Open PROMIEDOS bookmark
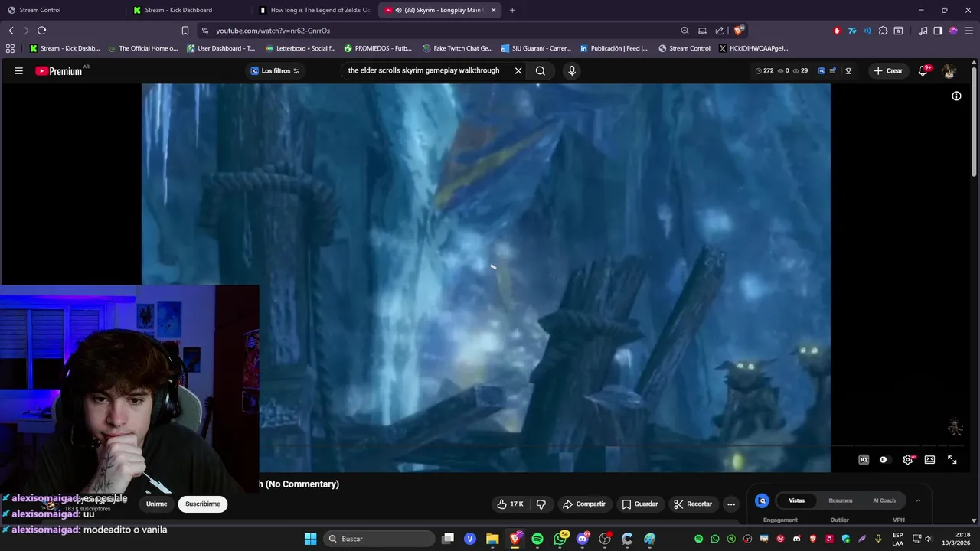Viewport: 980px width, 551px height. 378,48
